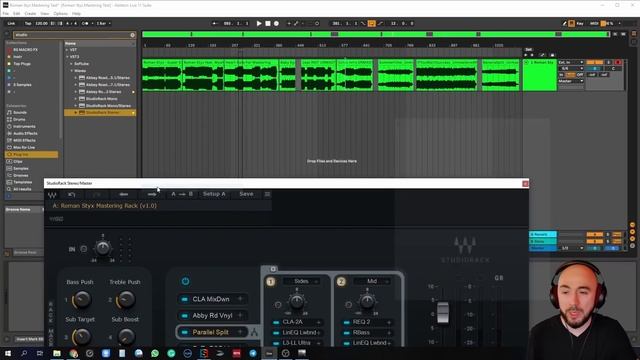
Task: Clear the browser search text
Action: point(133,35)
